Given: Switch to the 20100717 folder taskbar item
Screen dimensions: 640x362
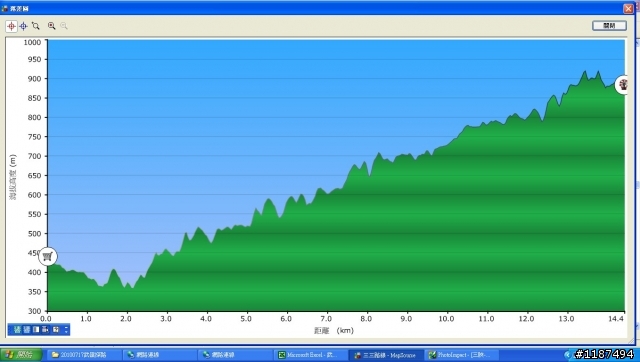Looking at the screenshot, I should (83, 355).
